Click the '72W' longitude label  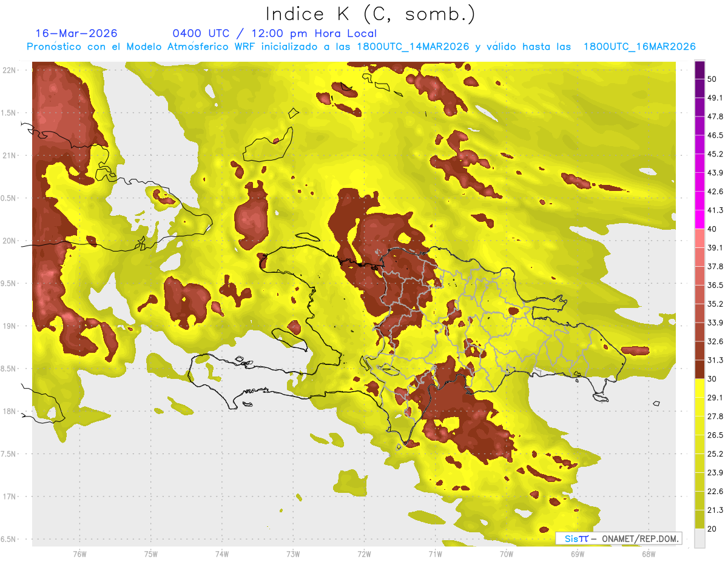pyautogui.click(x=364, y=554)
